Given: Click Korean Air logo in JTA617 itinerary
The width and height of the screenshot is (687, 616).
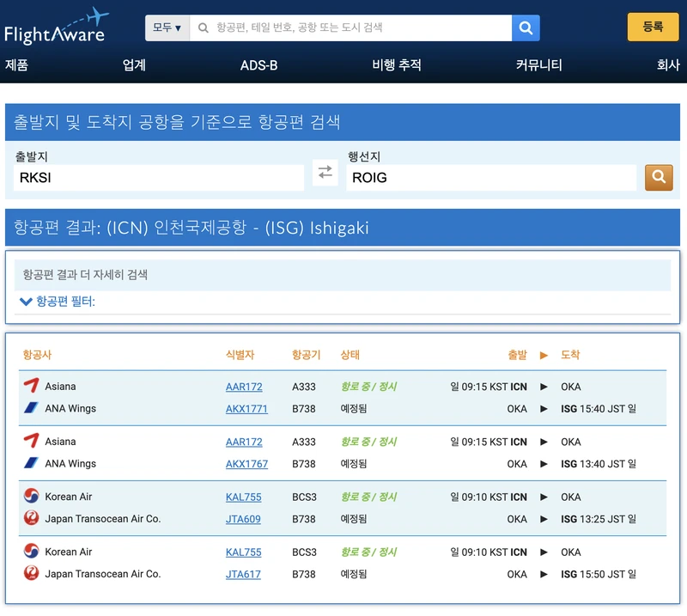Looking at the screenshot, I should click(32, 551).
